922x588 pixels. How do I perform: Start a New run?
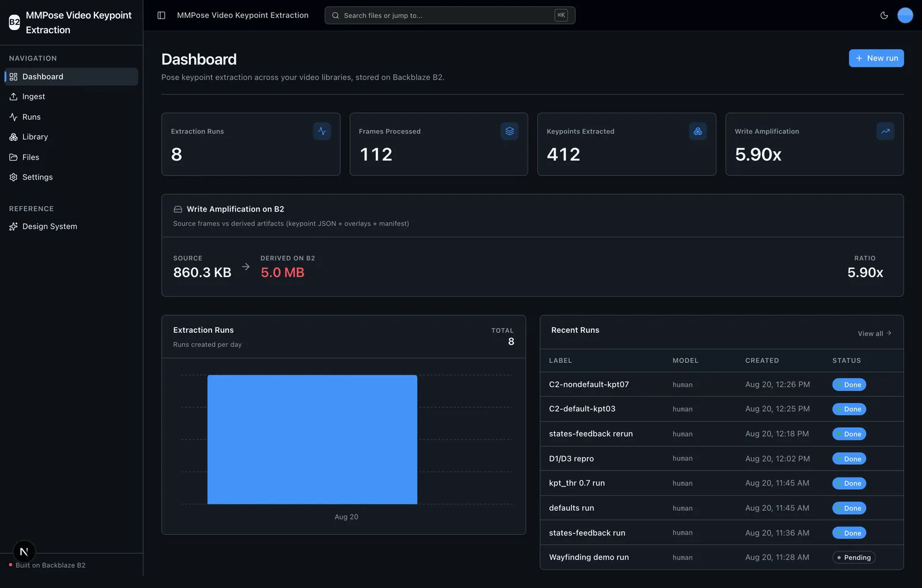click(x=876, y=58)
